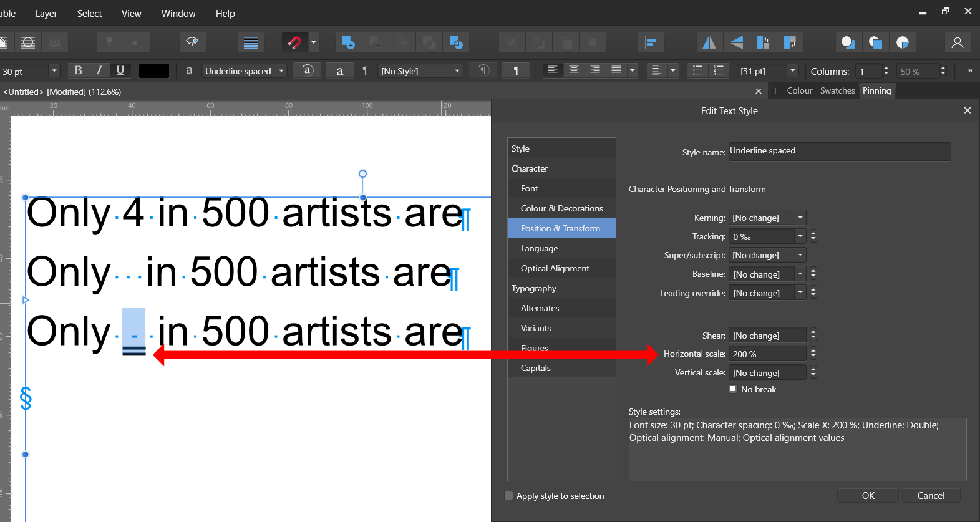
Task: Switch to the Swatches tab
Action: [x=837, y=90]
